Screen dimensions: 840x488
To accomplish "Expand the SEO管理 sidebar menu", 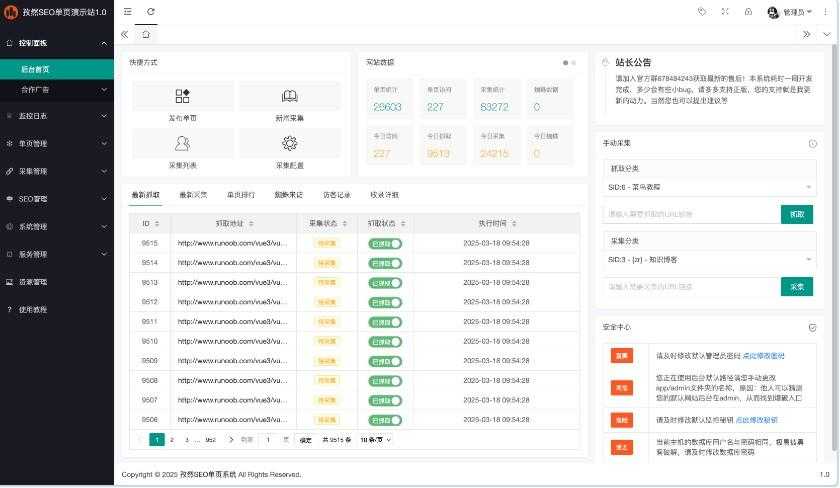I will tap(57, 199).
